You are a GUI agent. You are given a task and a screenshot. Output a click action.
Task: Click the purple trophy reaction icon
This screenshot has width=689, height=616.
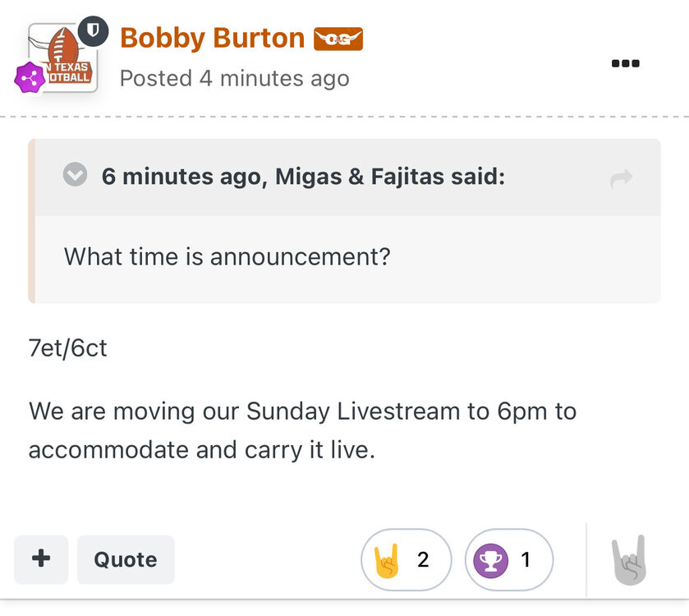pyautogui.click(x=491, y=560)
